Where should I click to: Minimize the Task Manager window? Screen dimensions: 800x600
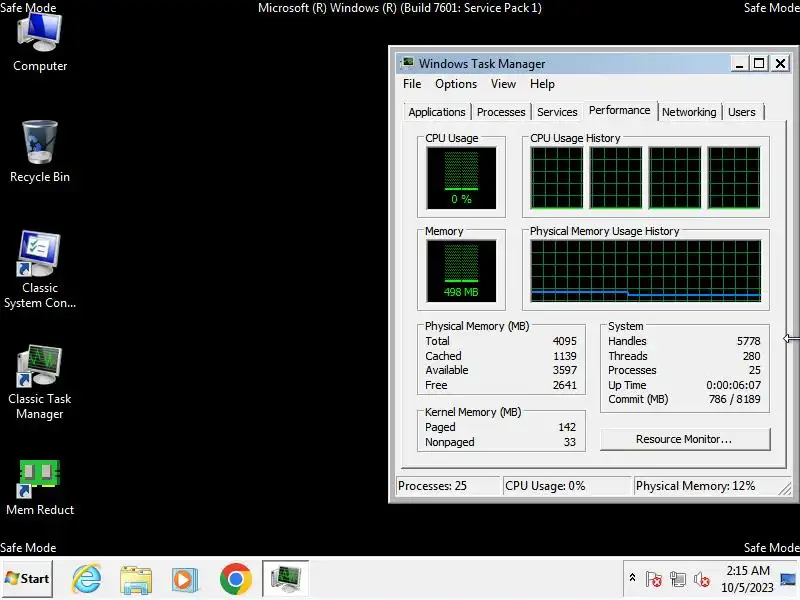click(739, 63)
